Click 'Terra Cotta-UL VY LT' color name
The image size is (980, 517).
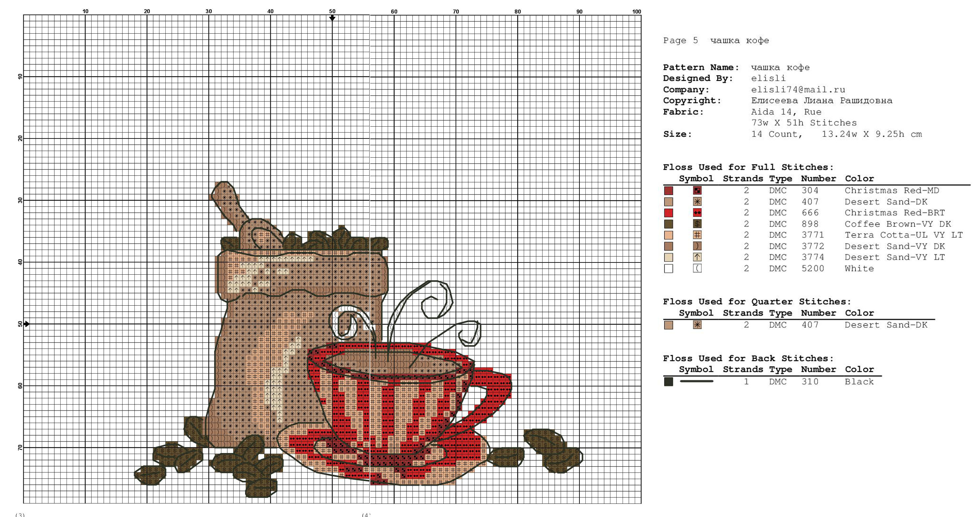click(904, 235)
